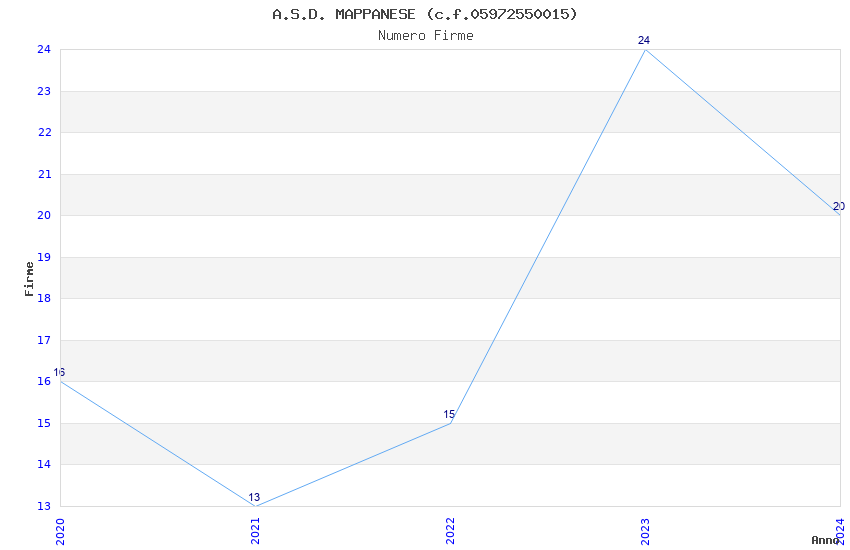Click the data point label 20 for 2024
Viewport: 850px width, 550px height.
click(839, 206)
